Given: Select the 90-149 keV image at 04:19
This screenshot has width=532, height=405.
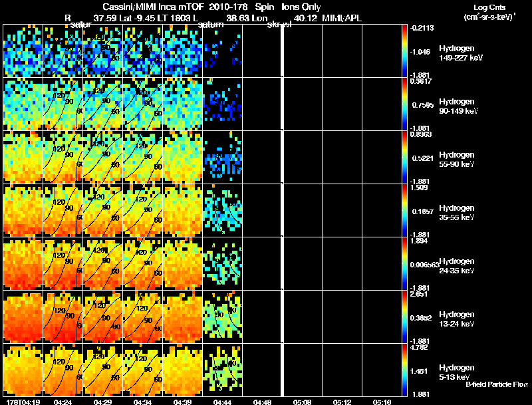Looking at the screenshot, I should coord(23,104).
